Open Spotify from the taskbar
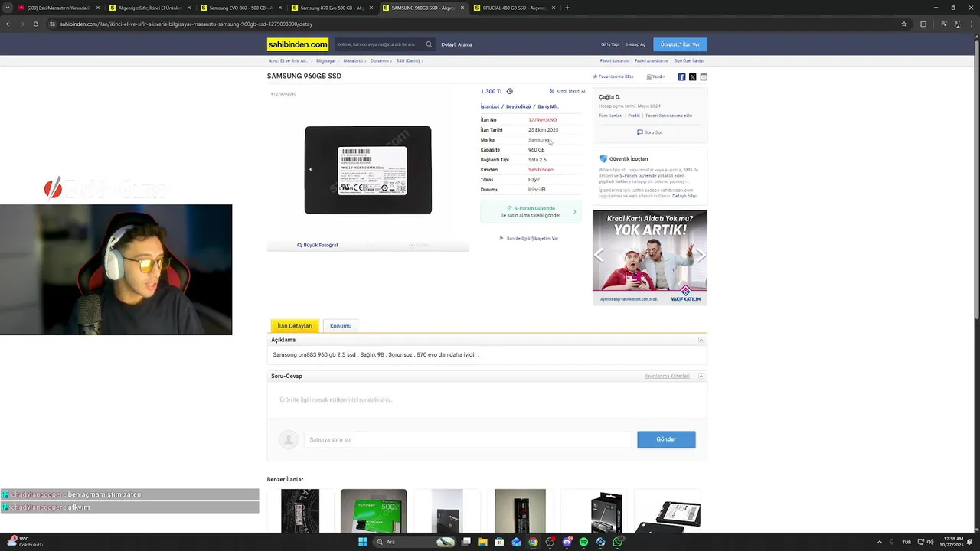Screen dimensions: 980x551 (x=583, y=542)
